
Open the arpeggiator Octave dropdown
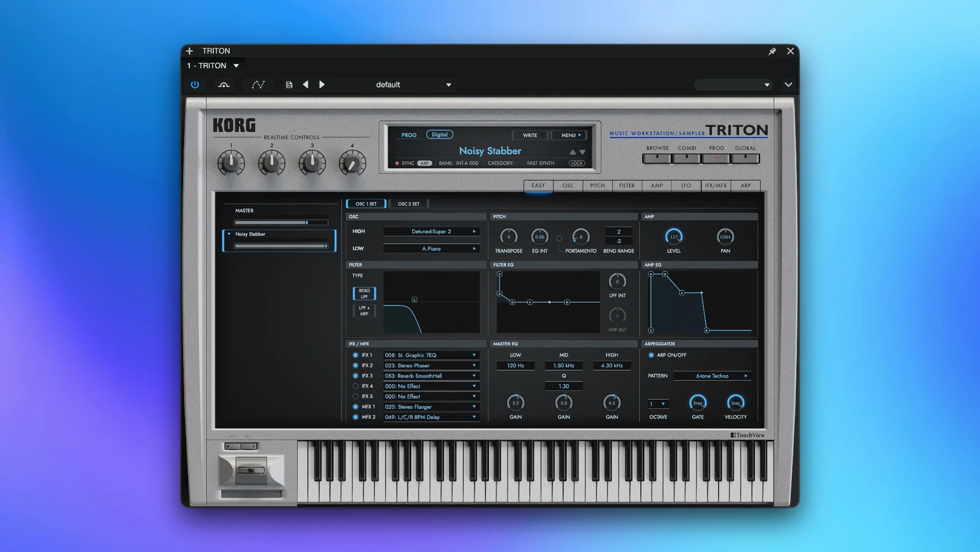(658, 404)
